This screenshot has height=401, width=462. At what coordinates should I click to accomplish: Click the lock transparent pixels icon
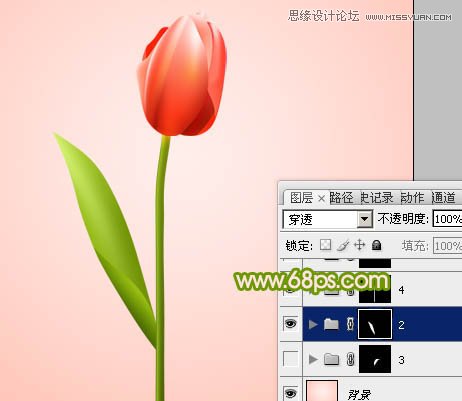click(325, 245)
